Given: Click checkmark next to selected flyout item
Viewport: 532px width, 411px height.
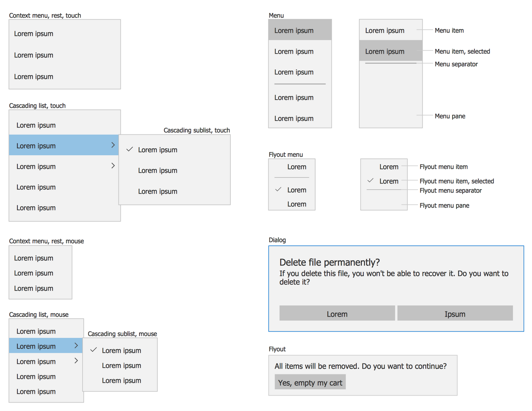Looking at the screenshot, I should tap(370, 181).
